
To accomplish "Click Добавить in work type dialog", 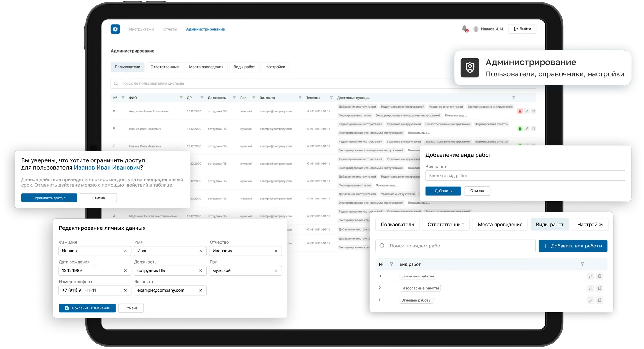I will [443, 191].
